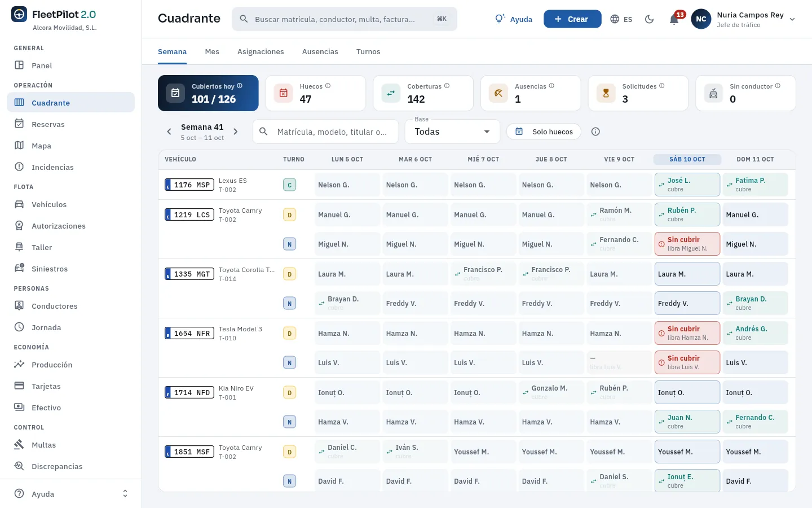Click the info icon beside Solo huecos
Screen dimensions: 812x508
(x=595, y=132)
